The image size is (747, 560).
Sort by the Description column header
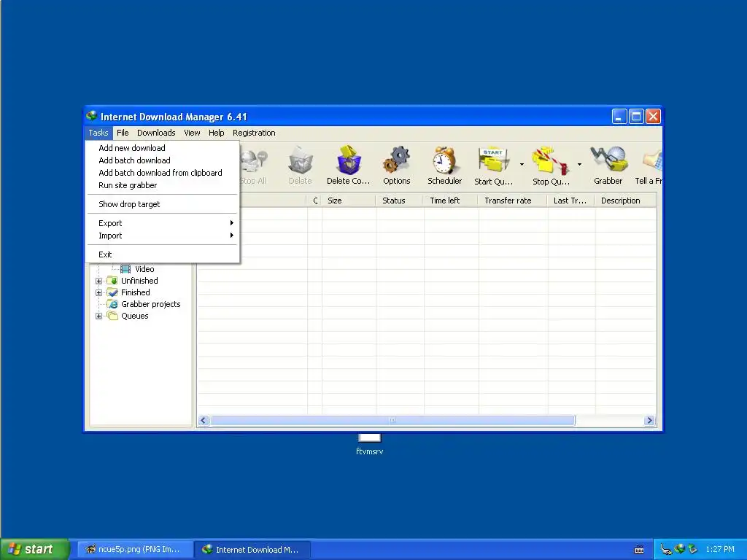[625, 201]
